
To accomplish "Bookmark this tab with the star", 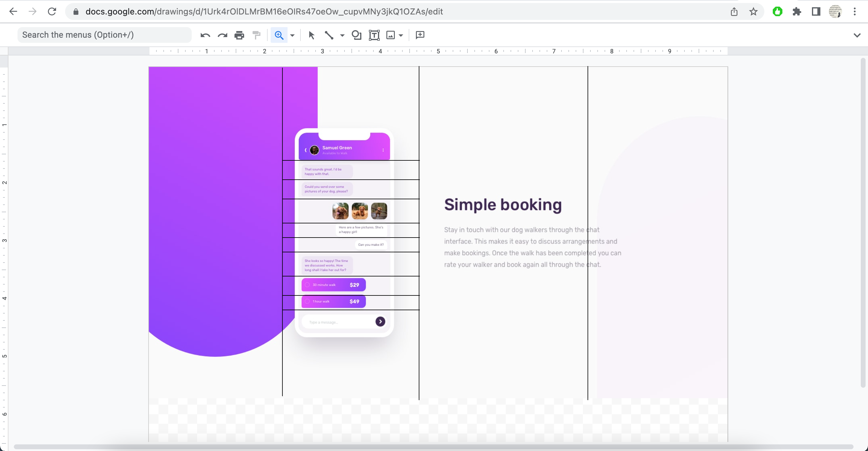I will point(753,12).
